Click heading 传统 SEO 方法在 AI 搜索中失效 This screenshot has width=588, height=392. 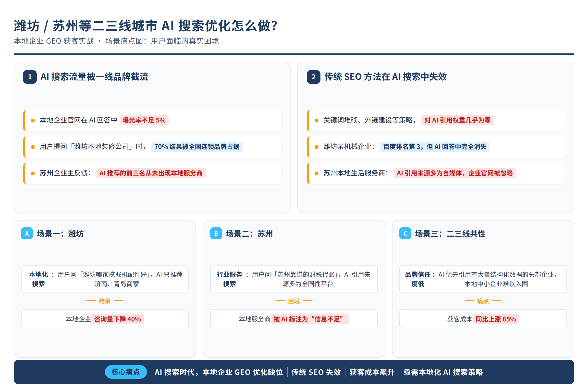point(385,77)
